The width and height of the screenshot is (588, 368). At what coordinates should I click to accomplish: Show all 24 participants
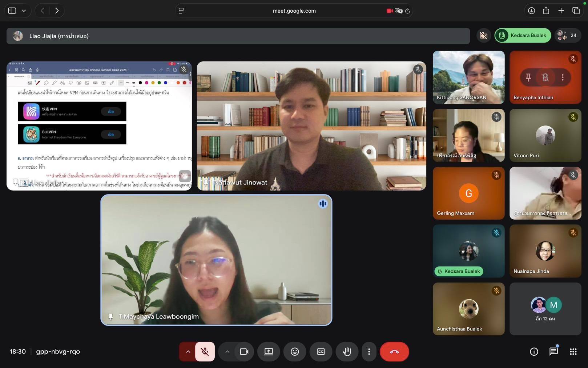click(x=568, y=35)
